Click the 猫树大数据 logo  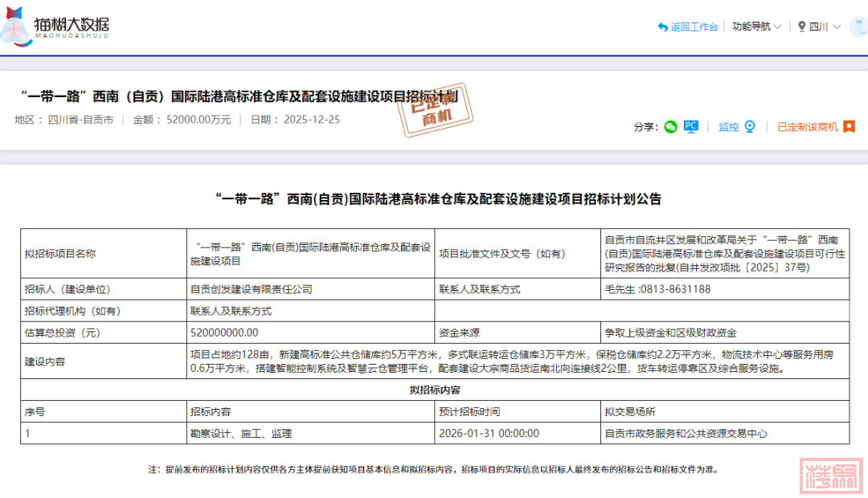[55, 25]
